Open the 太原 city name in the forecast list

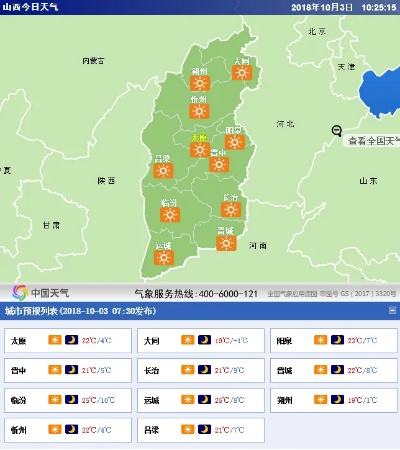pos(18,341)
